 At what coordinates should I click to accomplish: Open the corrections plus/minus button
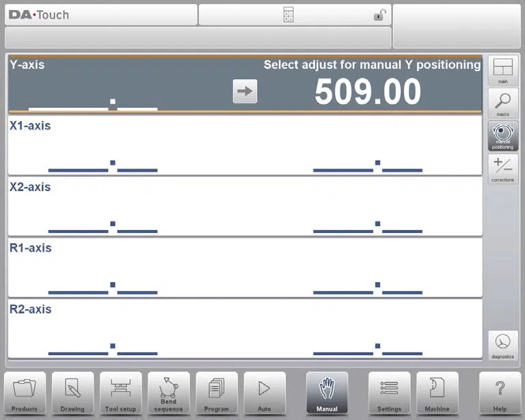(503, 169)
